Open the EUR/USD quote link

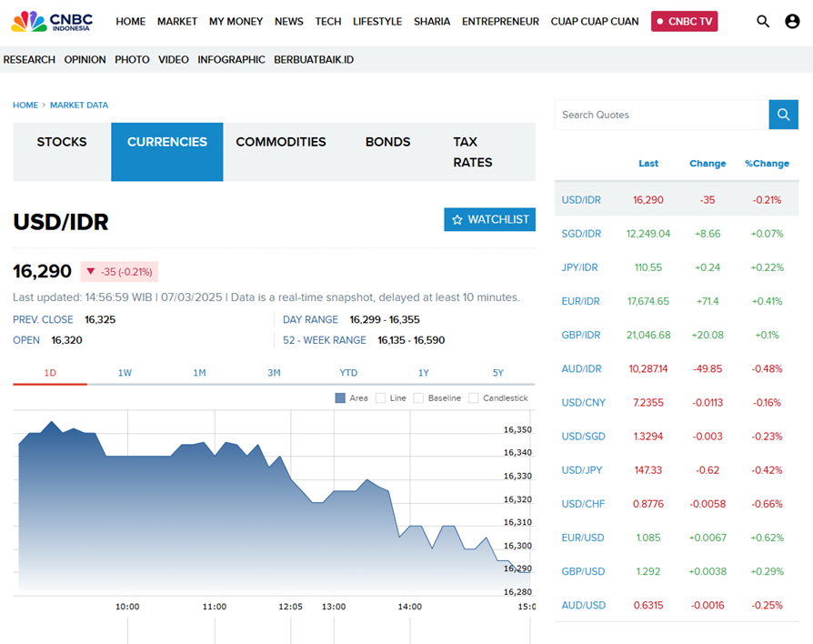[x=582, y=538]
